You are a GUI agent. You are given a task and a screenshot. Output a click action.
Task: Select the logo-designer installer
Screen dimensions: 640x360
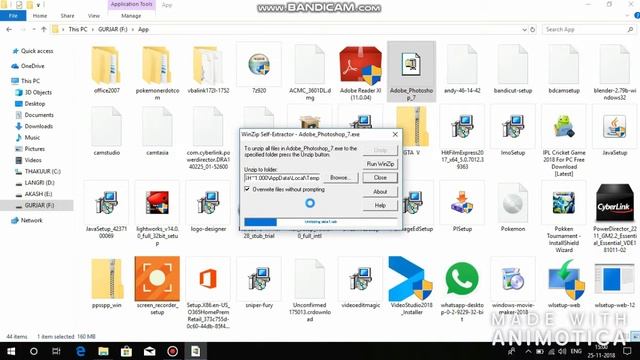tap(208, 207)
